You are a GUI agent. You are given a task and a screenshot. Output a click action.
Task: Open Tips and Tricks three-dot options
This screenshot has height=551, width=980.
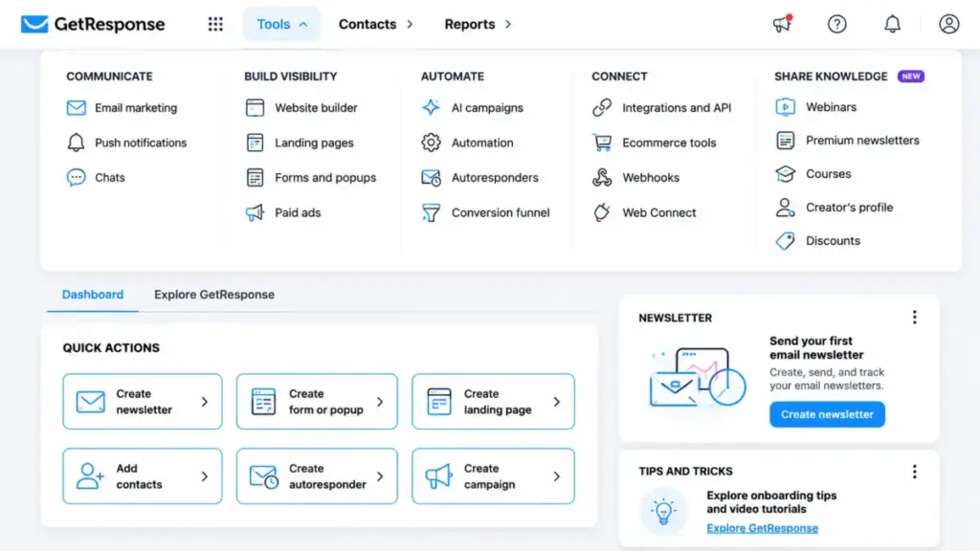coord(914,472)
